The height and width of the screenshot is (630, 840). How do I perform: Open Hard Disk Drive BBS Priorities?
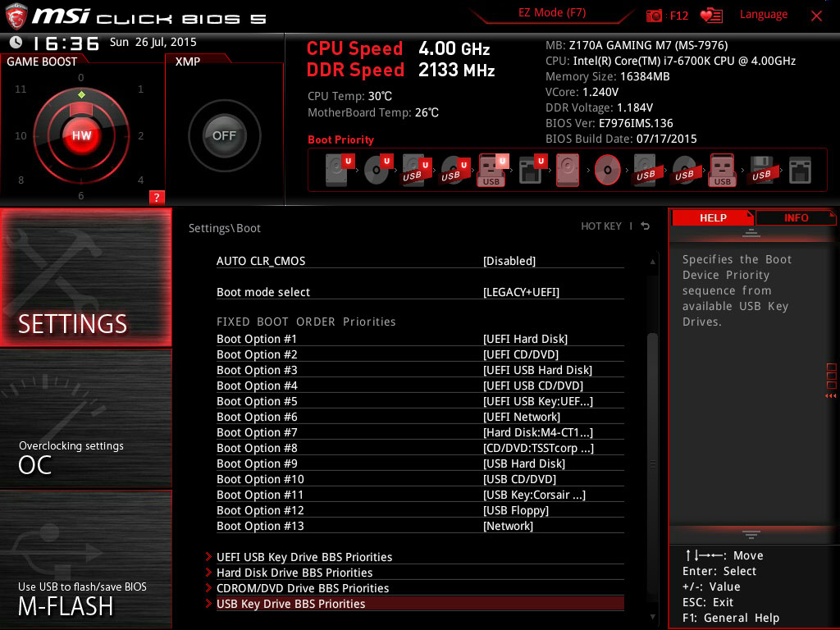point(414,572)
